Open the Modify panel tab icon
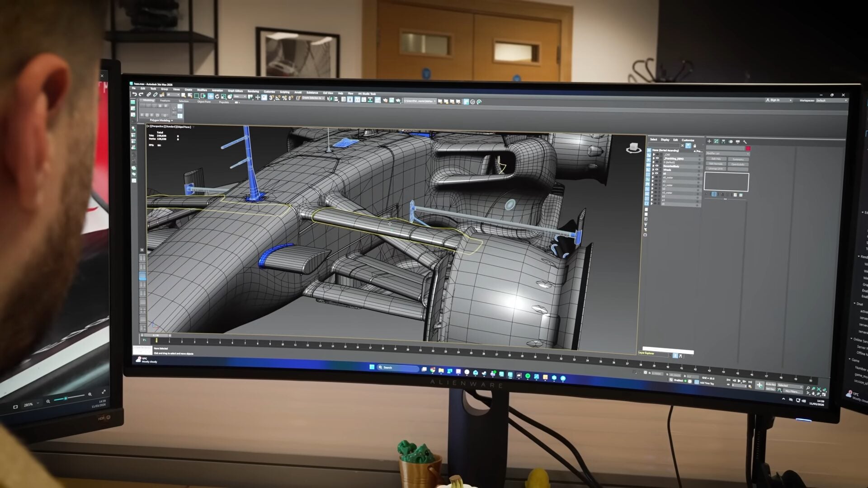868x488 pixels. click(716, 141)
